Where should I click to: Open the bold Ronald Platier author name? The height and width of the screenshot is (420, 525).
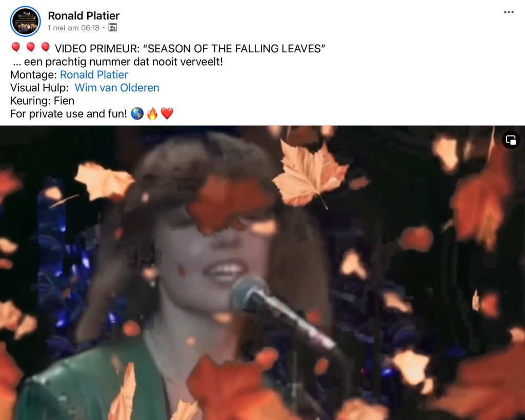[x=84, y=16]
